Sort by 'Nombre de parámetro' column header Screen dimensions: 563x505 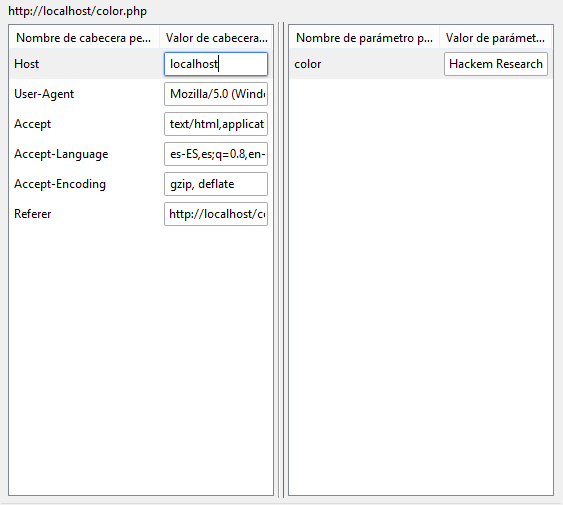click(364, 38)
